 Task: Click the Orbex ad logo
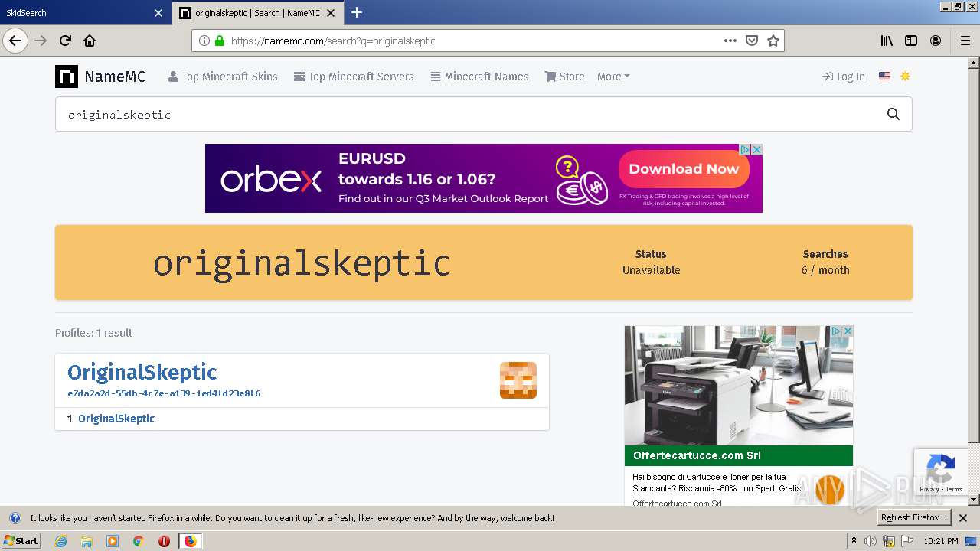click(x=271, y=180)
